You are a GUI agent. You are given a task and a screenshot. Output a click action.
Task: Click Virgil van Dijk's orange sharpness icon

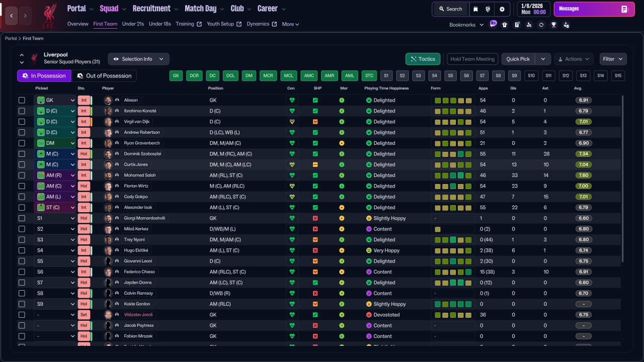pyautogui.click(x=315, y=122)
